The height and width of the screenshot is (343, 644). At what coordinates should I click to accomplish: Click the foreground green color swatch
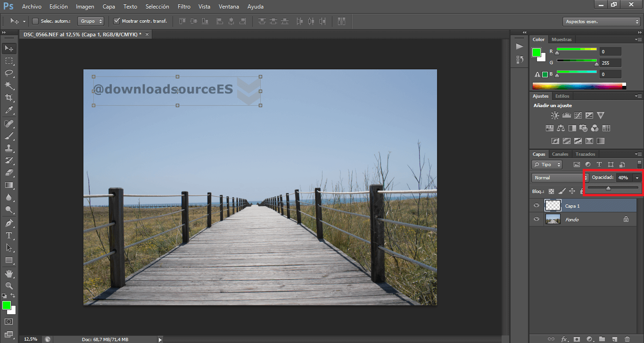click(537, 52)
